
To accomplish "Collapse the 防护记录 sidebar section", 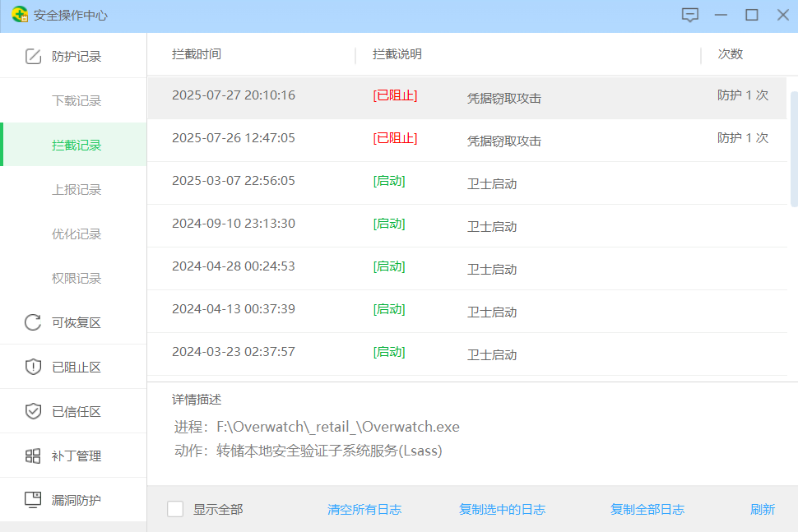I will [x=76, y=57].
